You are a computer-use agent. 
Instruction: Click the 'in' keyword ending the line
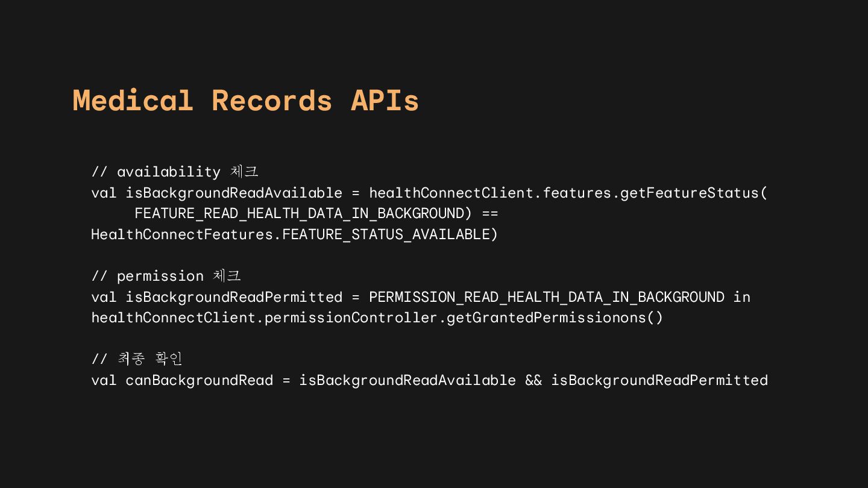(742, 297)
